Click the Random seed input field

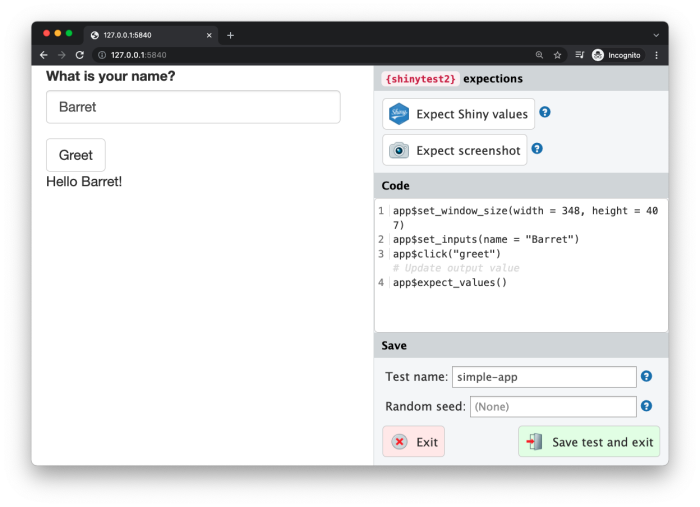552,407
